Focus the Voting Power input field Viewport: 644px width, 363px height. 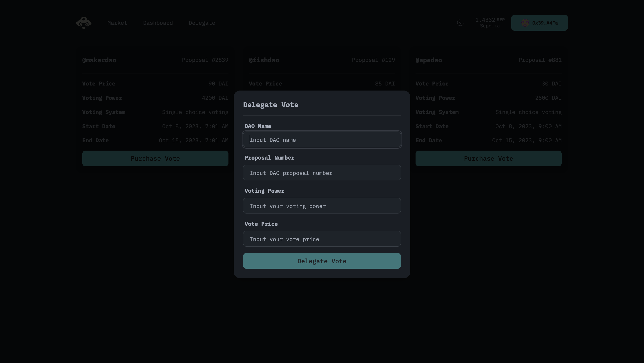click(322, 206)
